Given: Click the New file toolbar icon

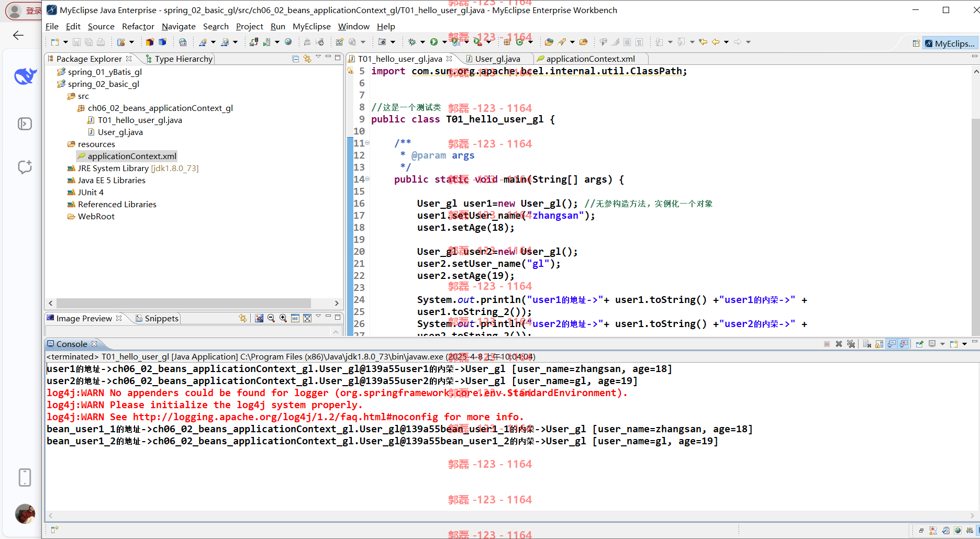Looking at the screenshot, I should pyautogui.click(x=55, y=42).
